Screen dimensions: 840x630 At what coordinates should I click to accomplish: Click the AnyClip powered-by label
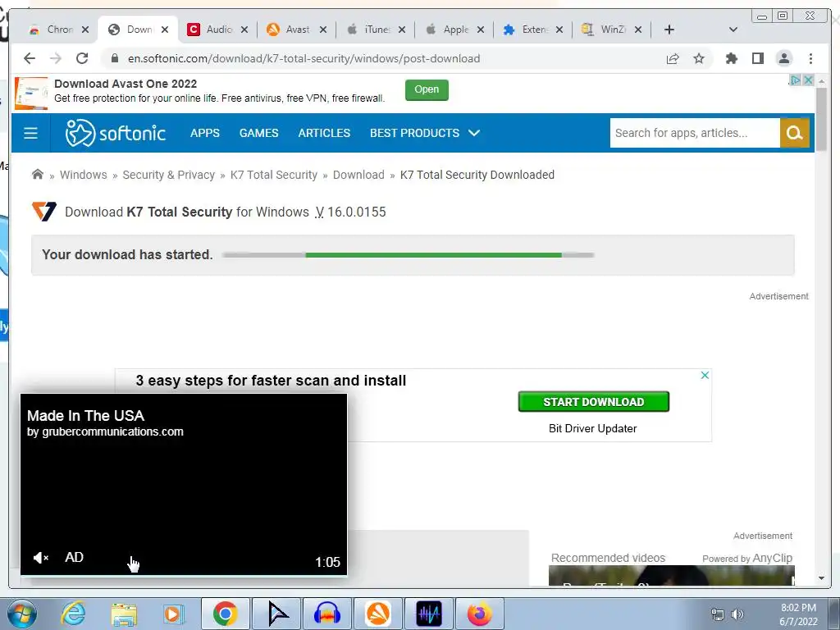(747, 558)
